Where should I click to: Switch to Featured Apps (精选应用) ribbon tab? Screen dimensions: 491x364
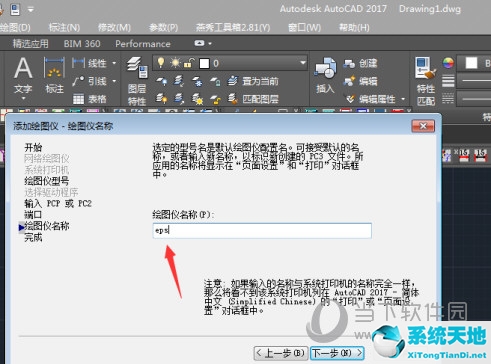pos(30,43)
